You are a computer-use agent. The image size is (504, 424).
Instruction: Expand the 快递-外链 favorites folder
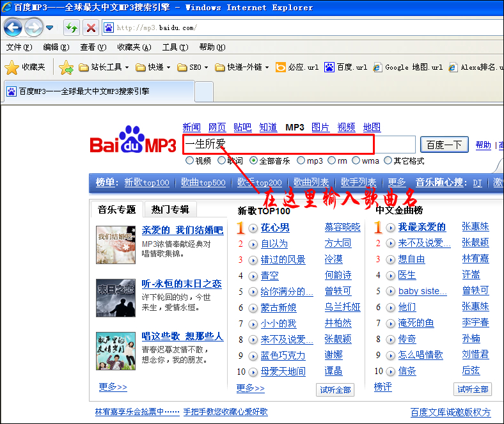(242, 67)
